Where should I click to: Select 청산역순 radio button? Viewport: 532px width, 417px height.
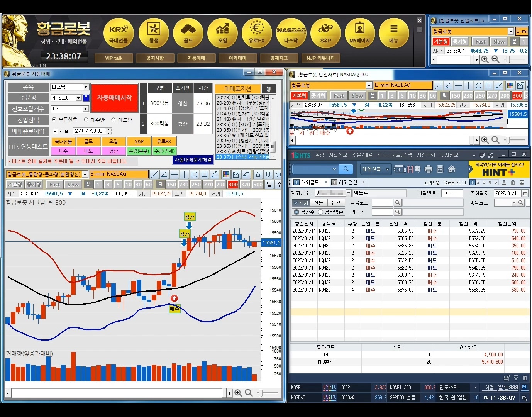[320, 212]
